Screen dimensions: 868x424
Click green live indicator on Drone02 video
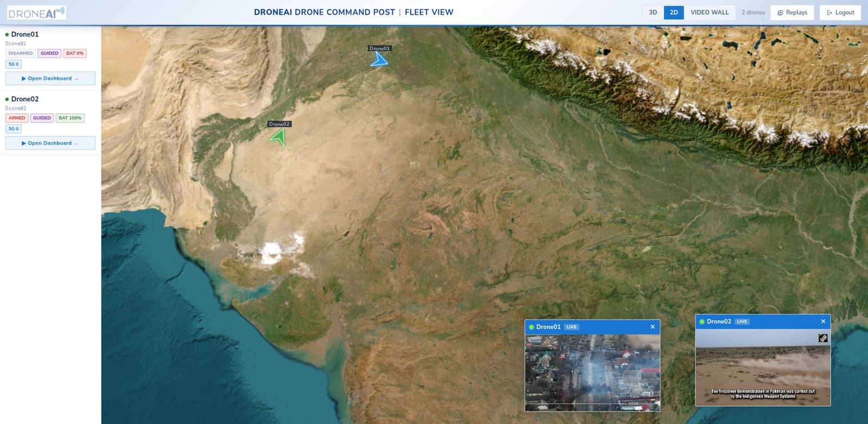(702, 321)
